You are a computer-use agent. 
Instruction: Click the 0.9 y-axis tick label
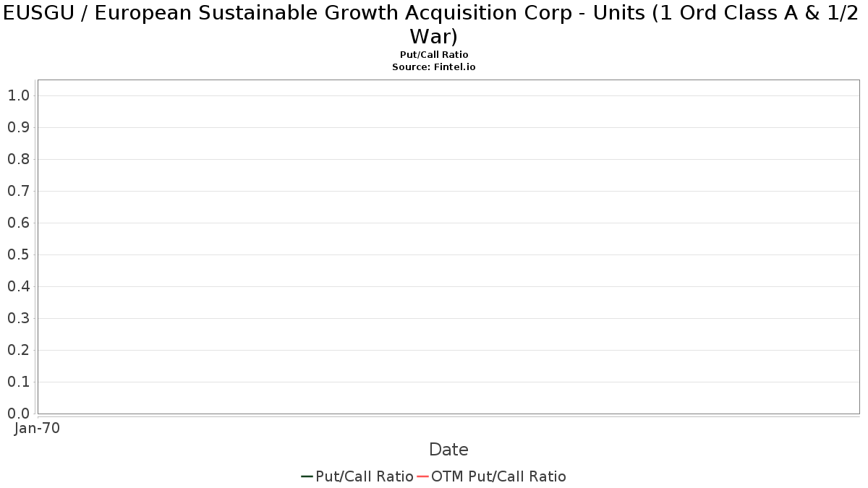tap(19, 127)
